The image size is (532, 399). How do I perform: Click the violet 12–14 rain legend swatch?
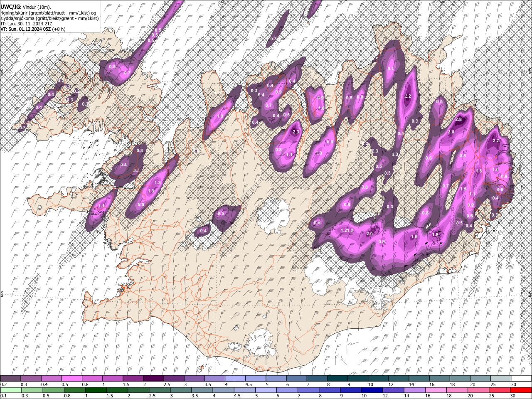[x=393, y=390]
